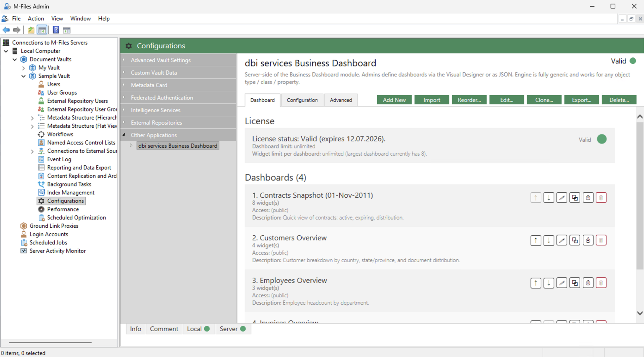Switch to the Advanced tab

[x=341, y=100]
